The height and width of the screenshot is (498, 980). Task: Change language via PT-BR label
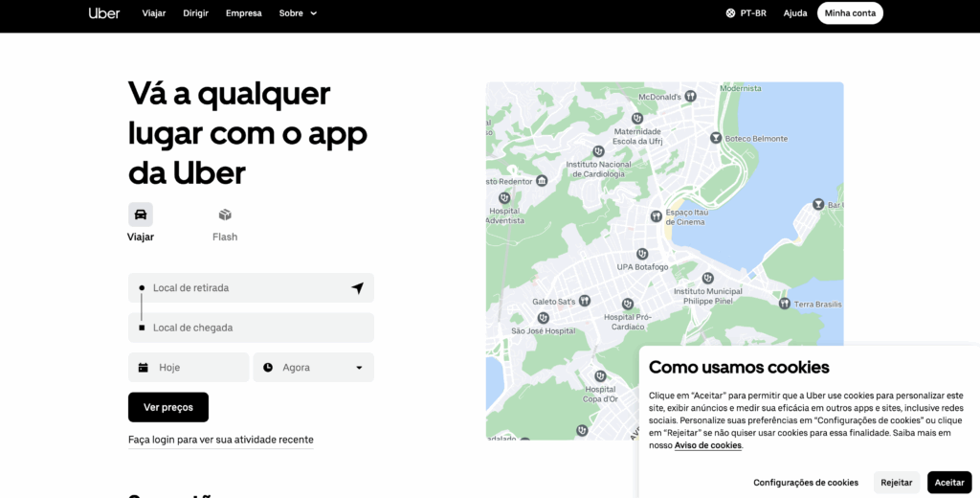coord(753,13)
